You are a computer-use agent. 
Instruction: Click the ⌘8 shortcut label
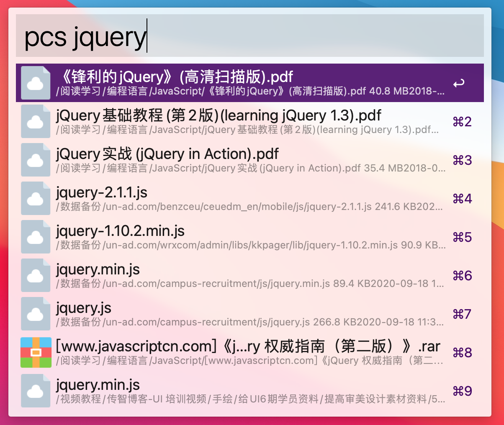click(462, 353)
